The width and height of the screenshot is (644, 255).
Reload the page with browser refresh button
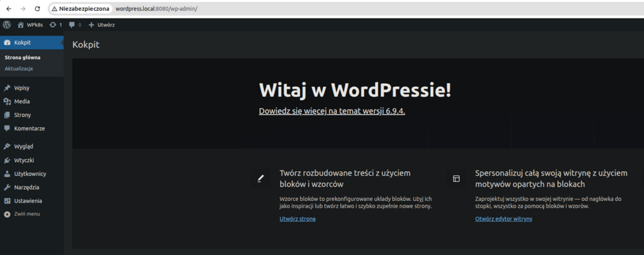tap(37, 9)
